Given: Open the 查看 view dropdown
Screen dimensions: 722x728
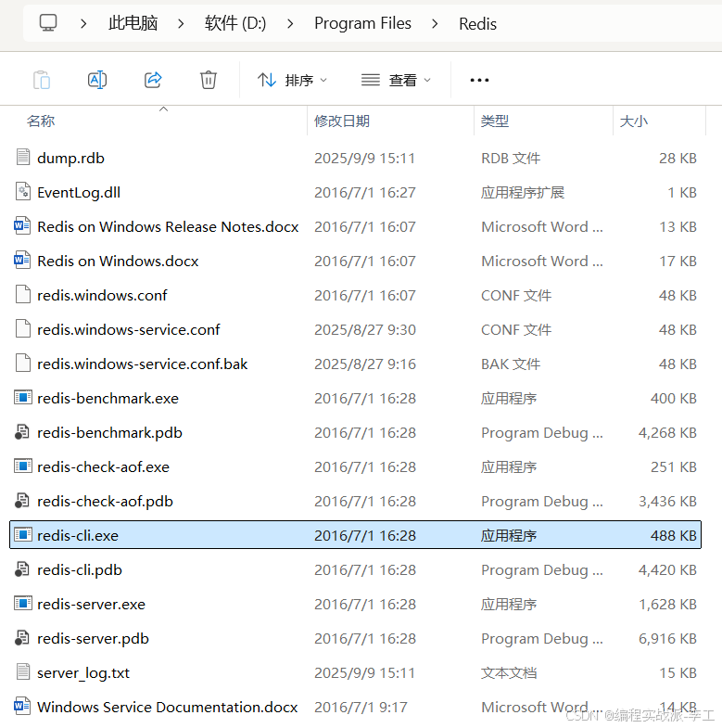Looking at the screenshot, I should [x=397, y=81].
